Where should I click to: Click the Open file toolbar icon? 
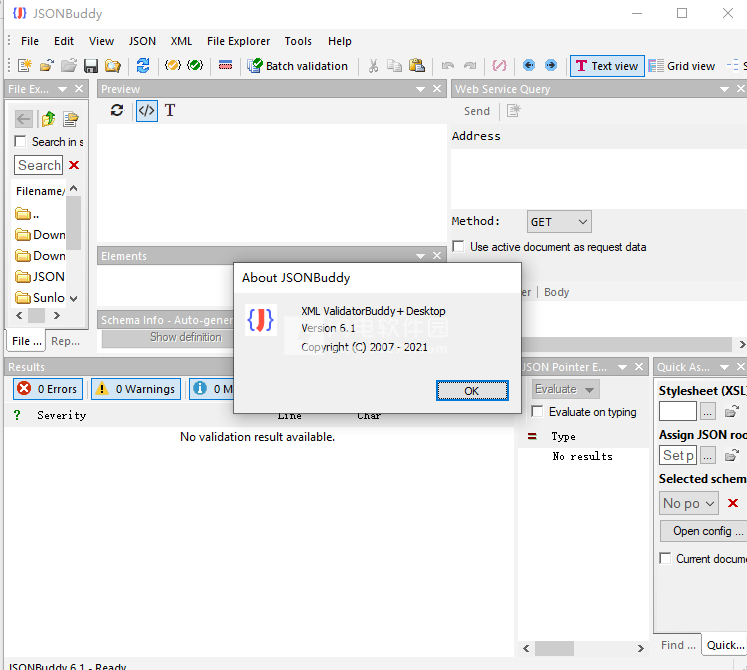pyautogui.click(x=47, y=65)
